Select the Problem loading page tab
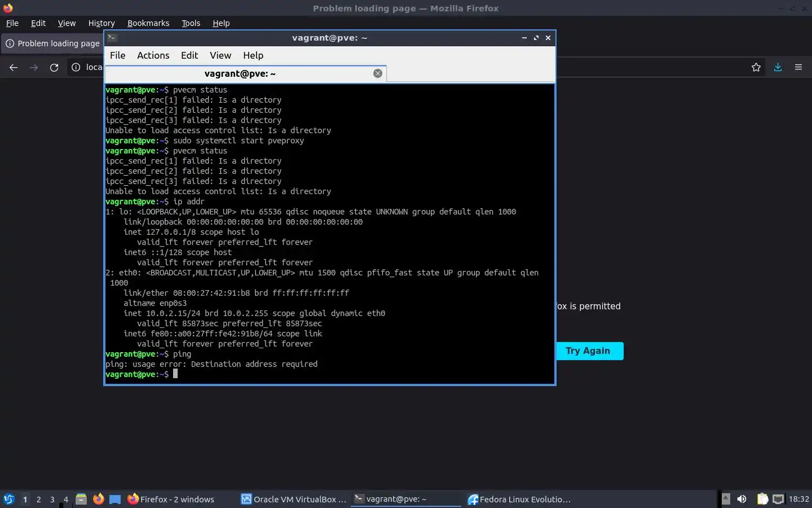 tap(53, 43)
